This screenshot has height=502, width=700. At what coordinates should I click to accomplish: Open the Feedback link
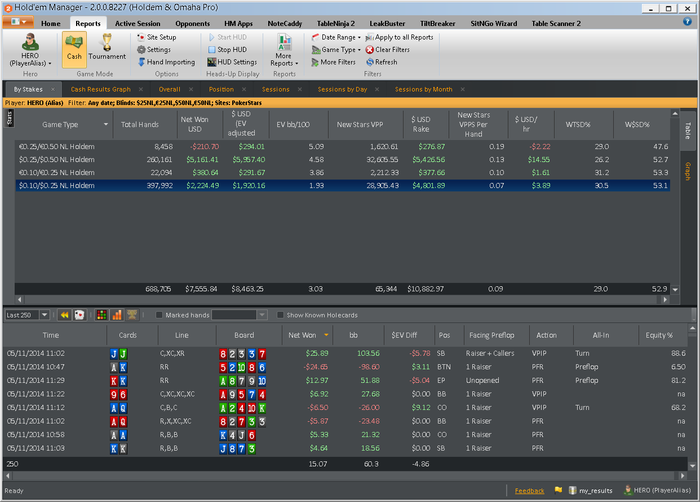[x=529, y=491]
